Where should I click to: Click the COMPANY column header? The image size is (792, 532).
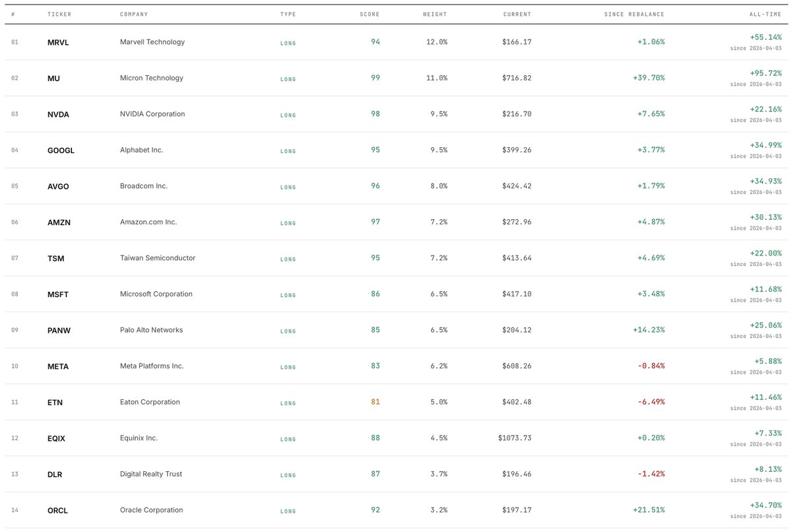coord(134,14)
